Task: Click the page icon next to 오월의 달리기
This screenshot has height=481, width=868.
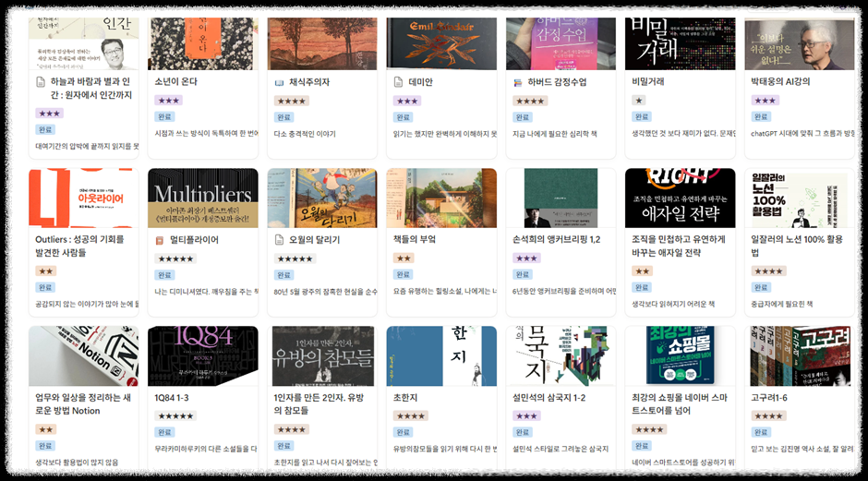Action: pos(279,240)
